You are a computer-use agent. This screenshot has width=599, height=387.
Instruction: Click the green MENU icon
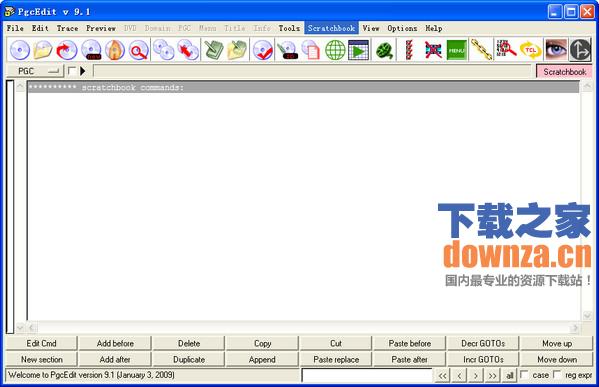pyautogui.click(x=457, y=50)
